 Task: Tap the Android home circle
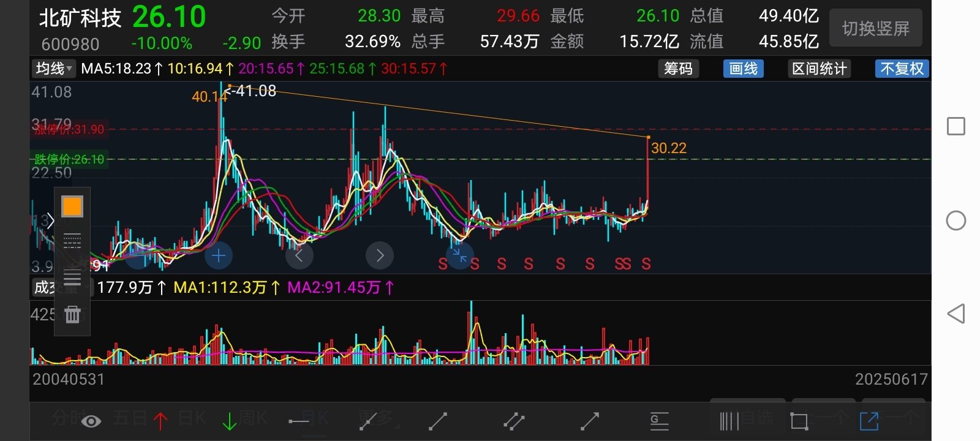point(956,221)
